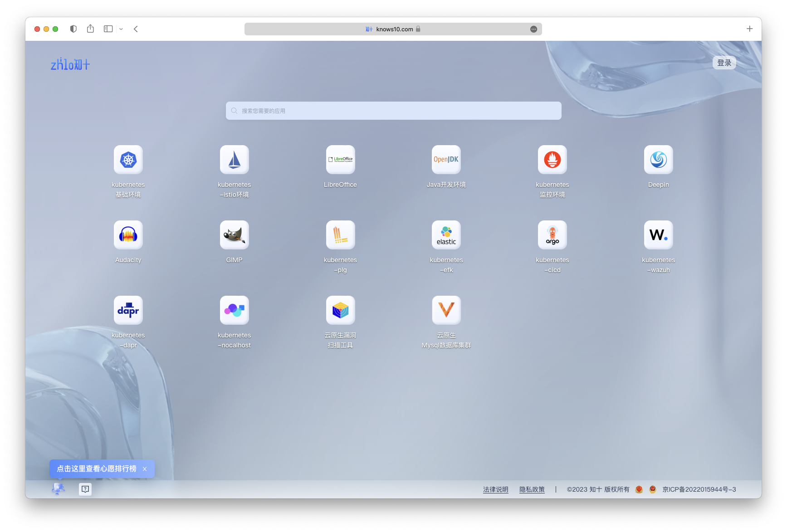Click the Safari share icon
Image resolution: width=787 pixels, height=532 pixels.
coord(91,29)
